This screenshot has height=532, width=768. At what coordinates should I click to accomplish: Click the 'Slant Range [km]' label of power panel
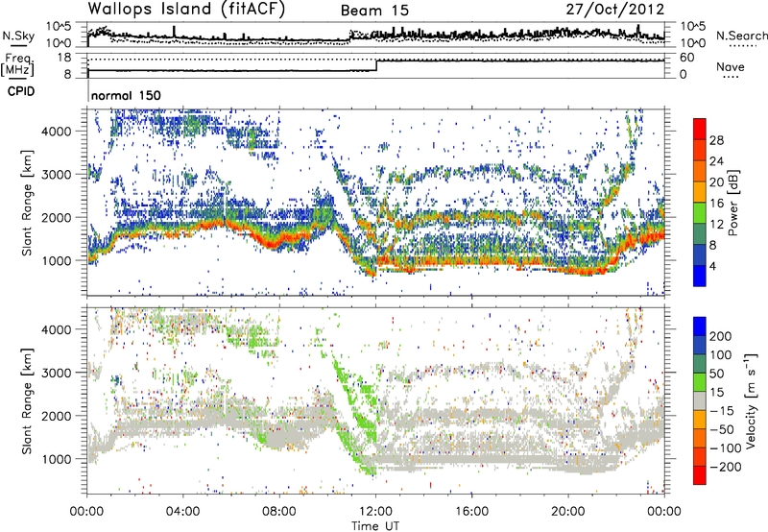pos(27,203)
